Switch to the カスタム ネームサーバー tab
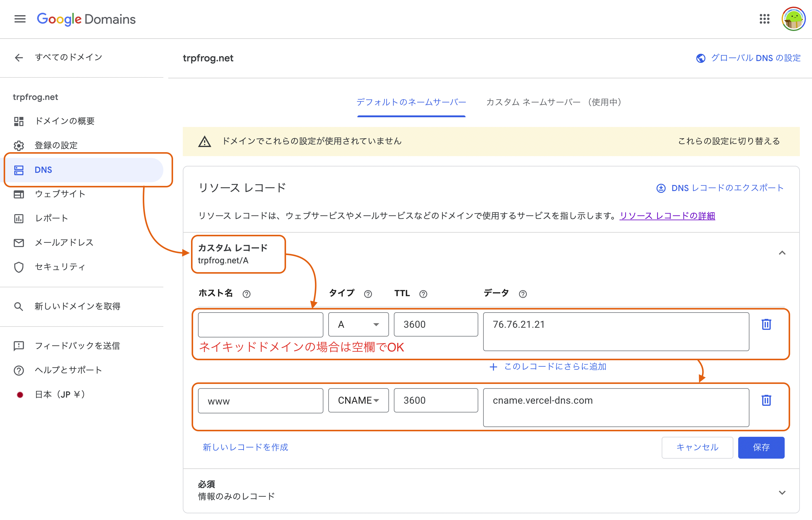Screen dimensions: 812x520 pyautogui.click(x=554, y=102)
